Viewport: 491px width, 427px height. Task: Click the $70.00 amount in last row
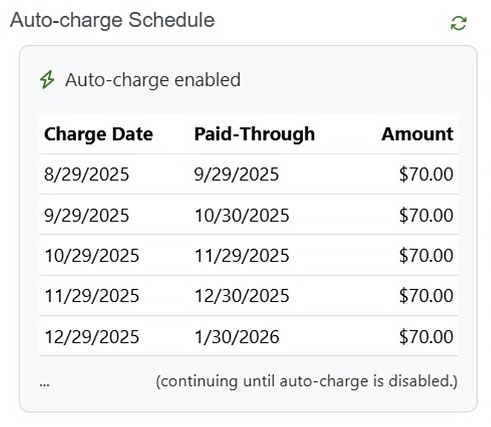click(426, 336)
